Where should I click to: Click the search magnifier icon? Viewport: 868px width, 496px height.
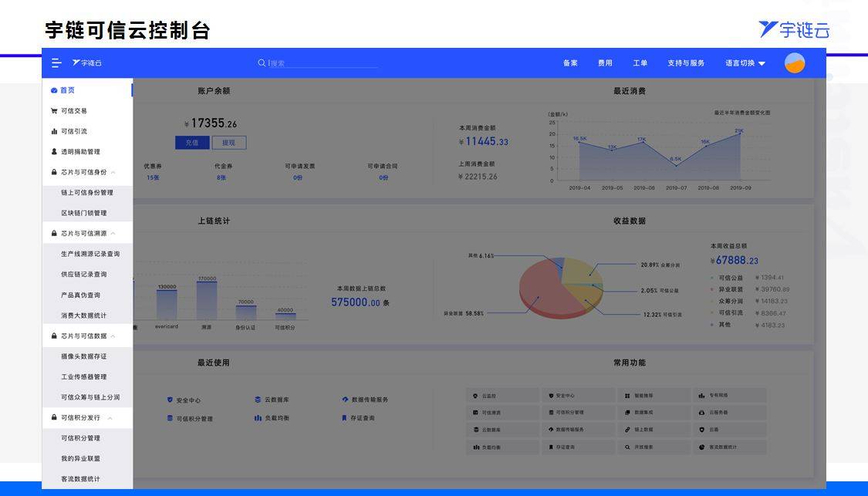(262, 63)
